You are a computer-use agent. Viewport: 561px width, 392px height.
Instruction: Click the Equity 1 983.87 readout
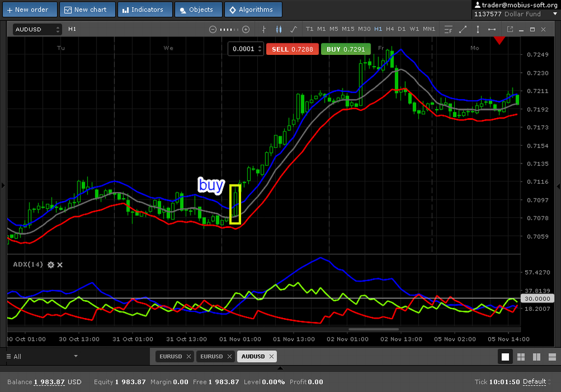pyautogui.click(x=120, y=382)
